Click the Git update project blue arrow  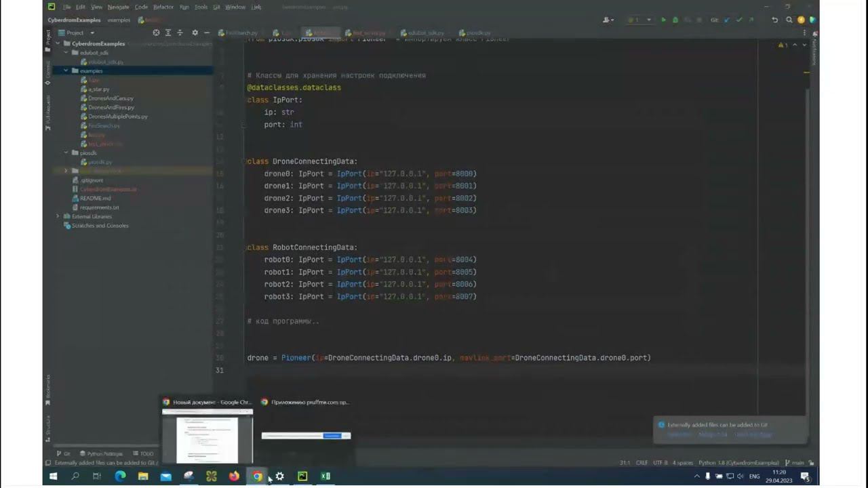pos(728,20)
